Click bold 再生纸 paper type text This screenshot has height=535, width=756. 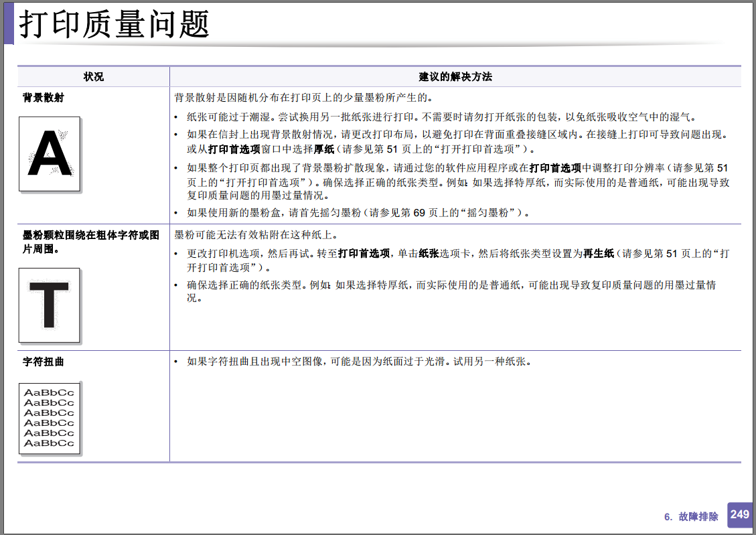pyautogui.click(x=599, y=254)
